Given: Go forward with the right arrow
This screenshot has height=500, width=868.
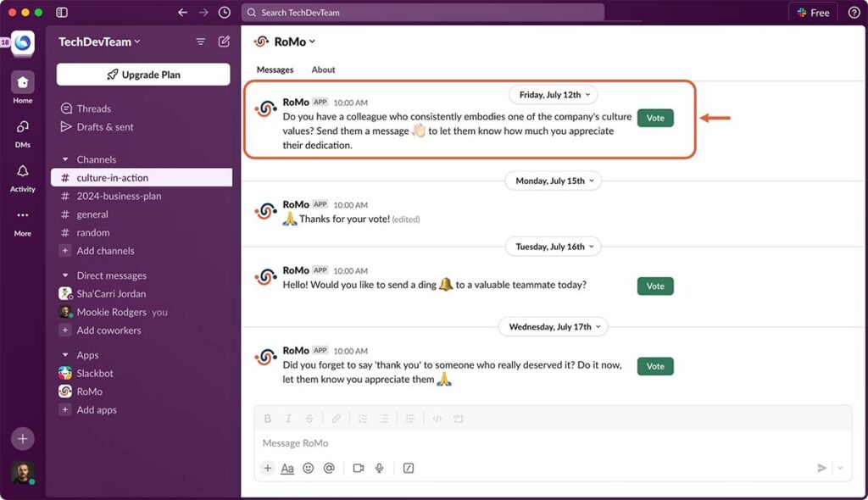Looking at the screenshot, I should tap(203, 12).
